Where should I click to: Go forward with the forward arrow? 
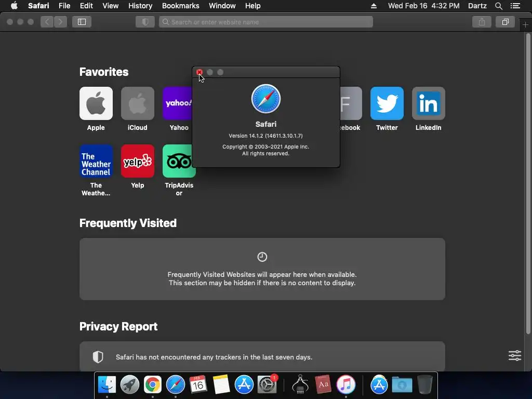[60, 22]
